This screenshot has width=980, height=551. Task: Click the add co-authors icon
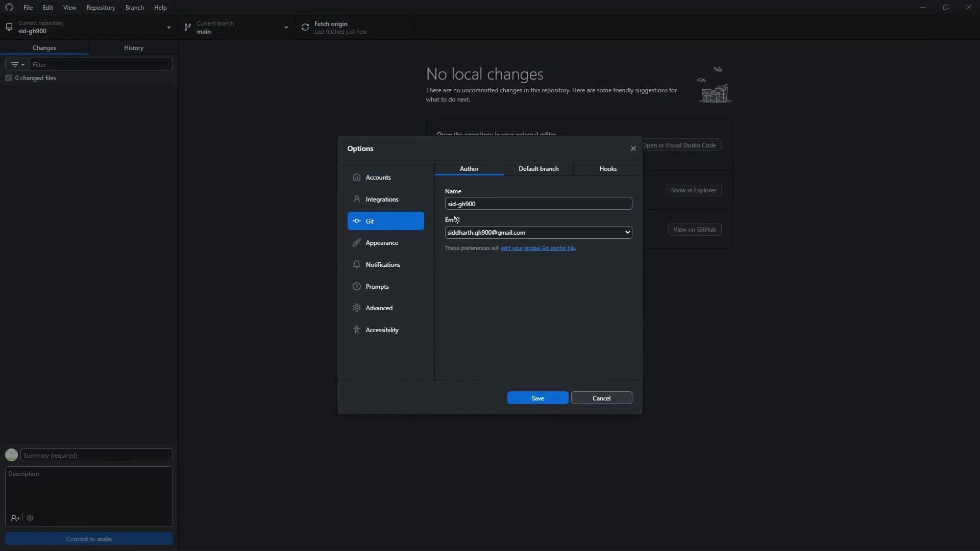coord(15,518)
